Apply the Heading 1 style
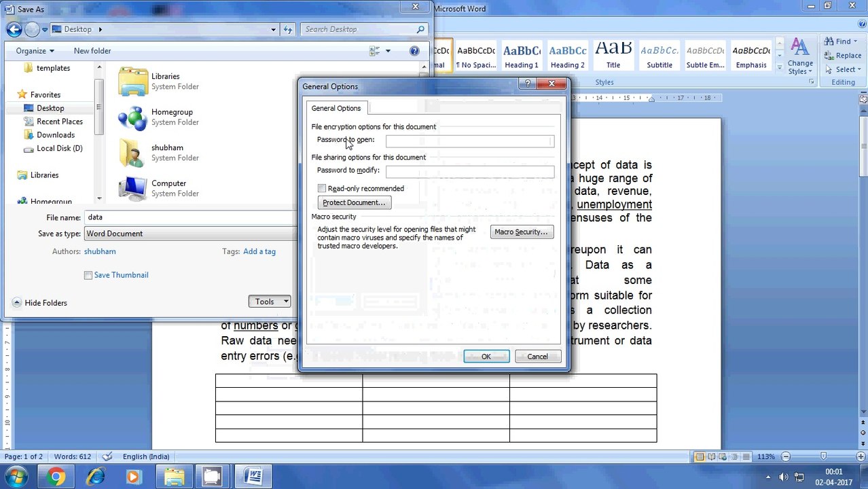 pyautogui.click(x=522, y=56)
